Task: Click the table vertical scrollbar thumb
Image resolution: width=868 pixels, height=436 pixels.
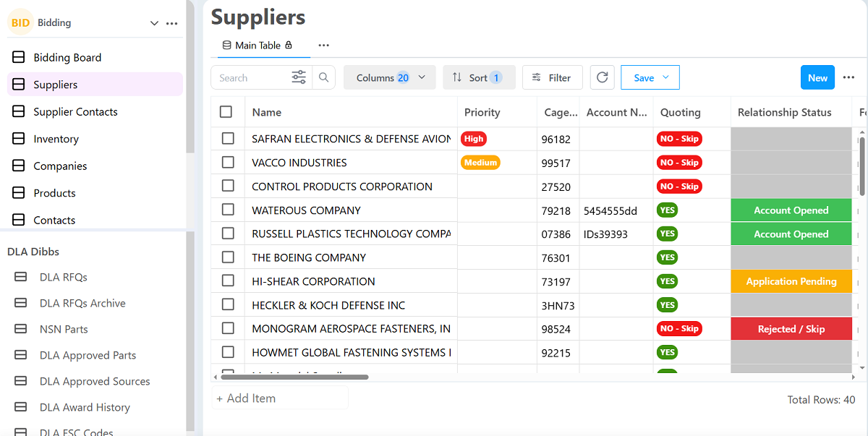Action: [861, 166]
